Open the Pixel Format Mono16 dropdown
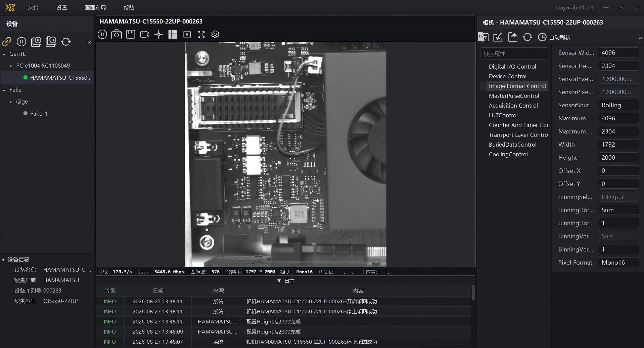Image resolution: width=644 pixels, height=348 pixels. point(618,263)
